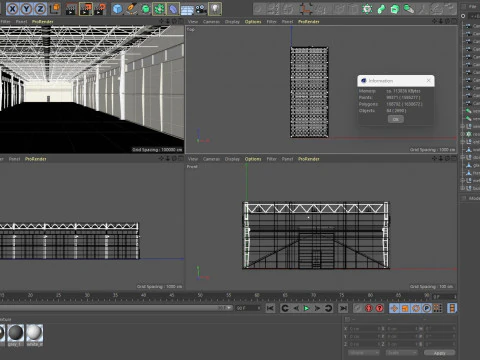Open View menu in Top viewport

coord(193,22)
